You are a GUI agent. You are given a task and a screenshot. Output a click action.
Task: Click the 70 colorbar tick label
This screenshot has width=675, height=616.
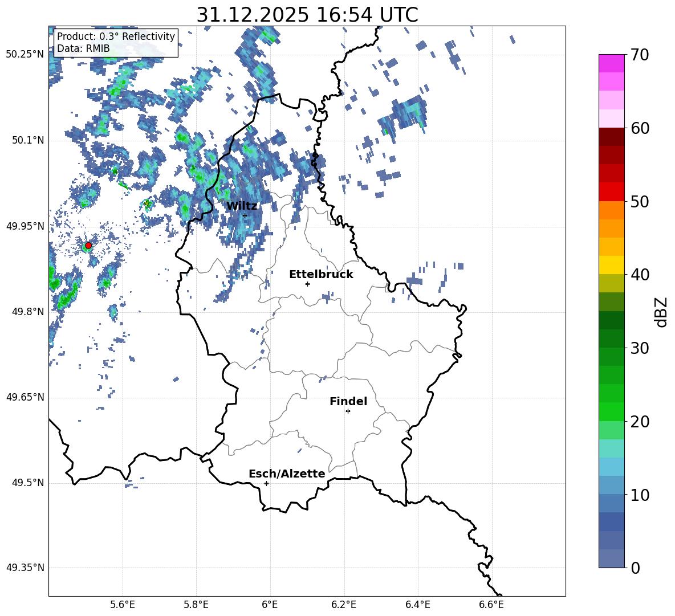pyautogui.click(x=640, y=55)
